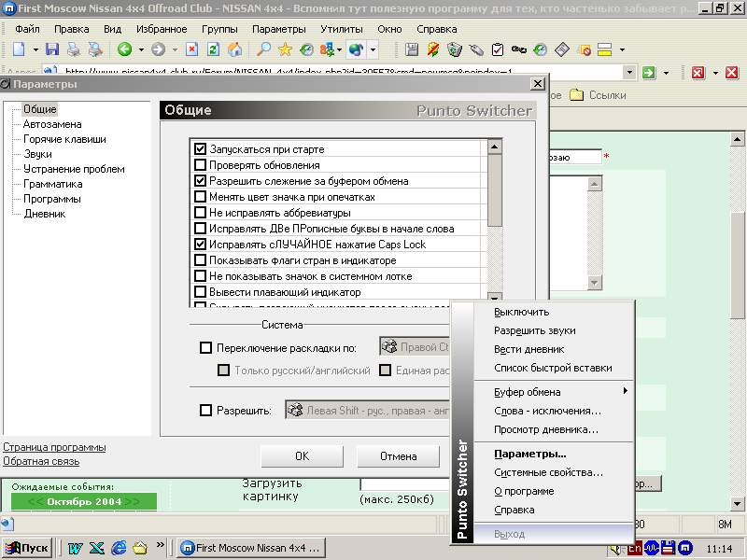Click the gray forward arrow button
This screenshot has height=560, width=747.
158,49
